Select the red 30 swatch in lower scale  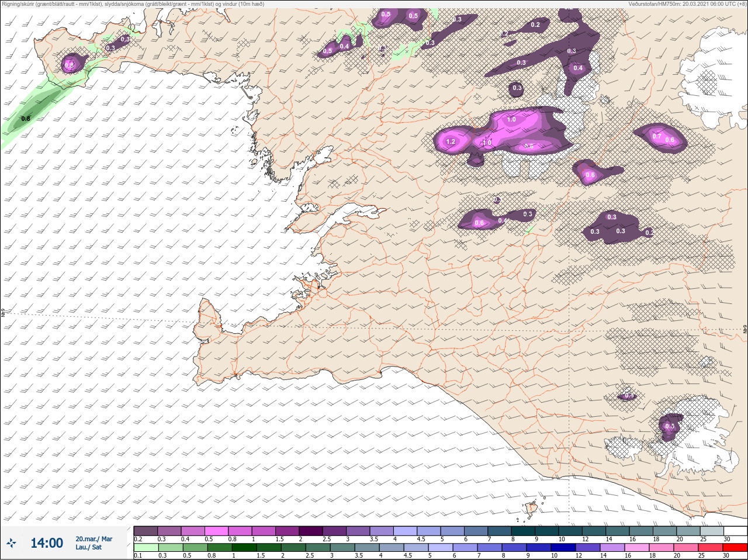point(735,548)
